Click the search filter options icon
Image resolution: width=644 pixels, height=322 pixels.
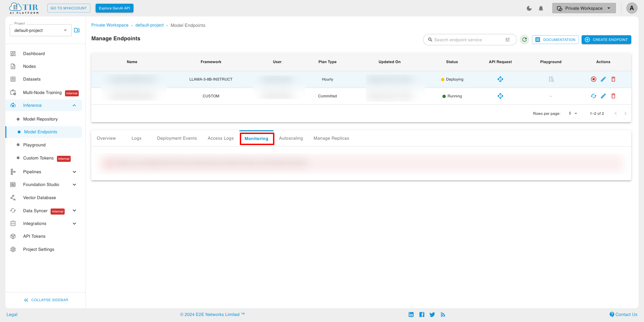[507, 40]
